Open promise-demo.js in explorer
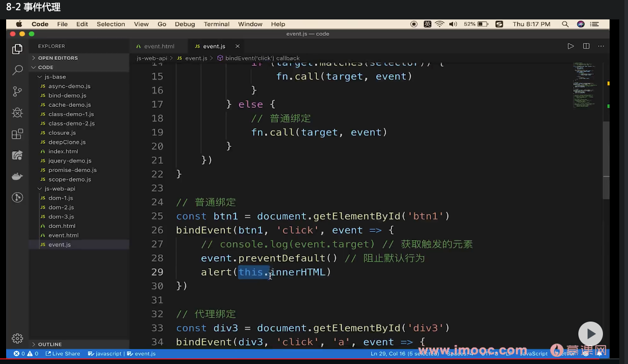The image size is (628, 364). 73,170
